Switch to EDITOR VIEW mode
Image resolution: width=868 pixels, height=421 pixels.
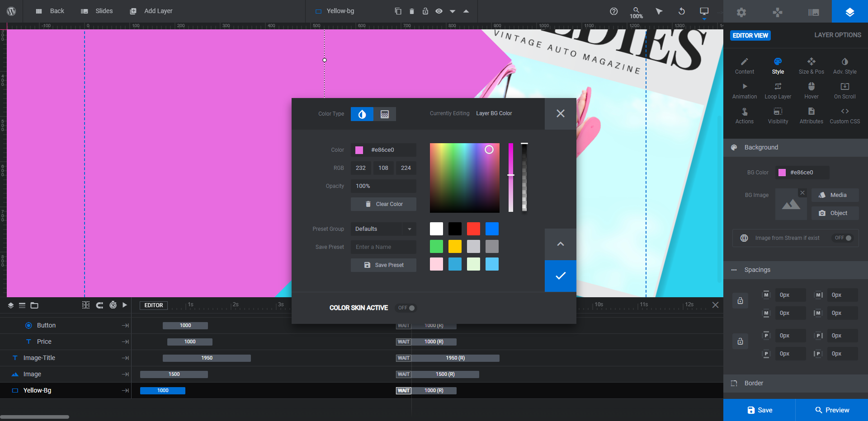pyautogui.click(x=750, y=36)
